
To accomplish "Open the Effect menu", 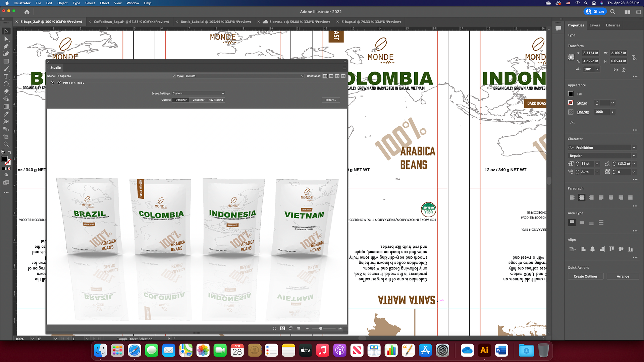I will coord(104,3).
